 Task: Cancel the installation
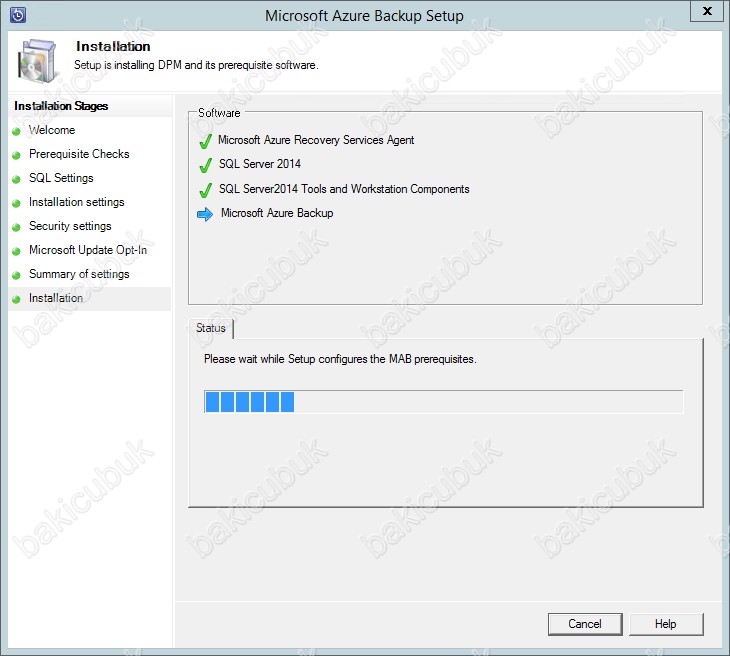(585, 624)
